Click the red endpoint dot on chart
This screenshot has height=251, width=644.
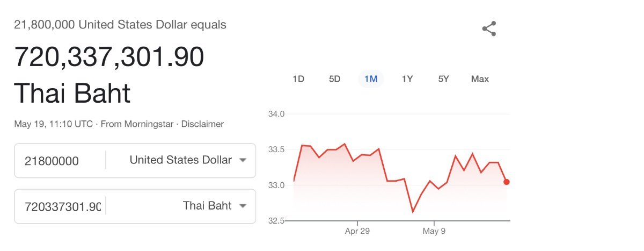[x=507, y=182]
